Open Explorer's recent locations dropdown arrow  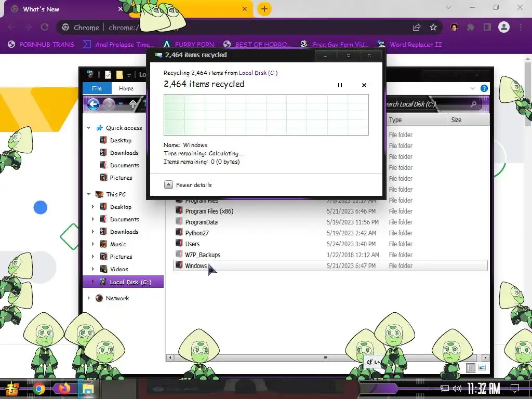pos(121,104)
